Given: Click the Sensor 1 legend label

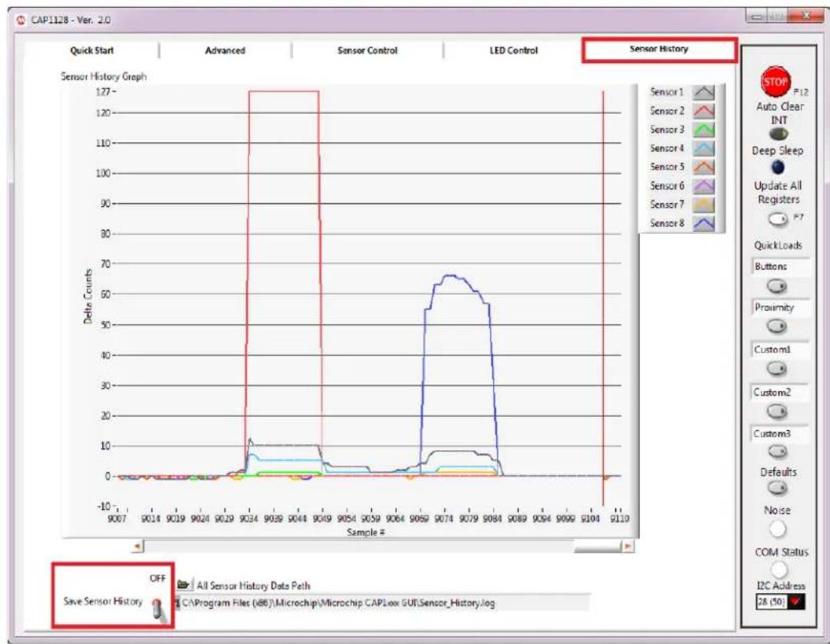Looking at the screenshot, I should [667, 92].
